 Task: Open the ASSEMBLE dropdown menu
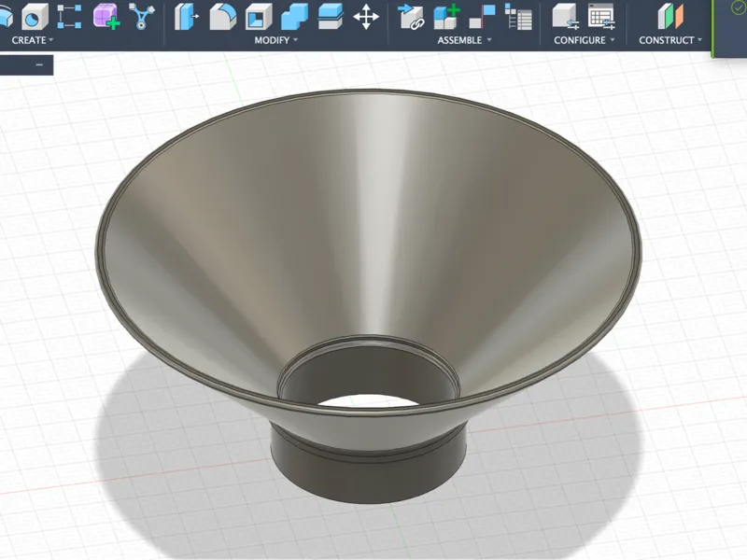point(464,40)
